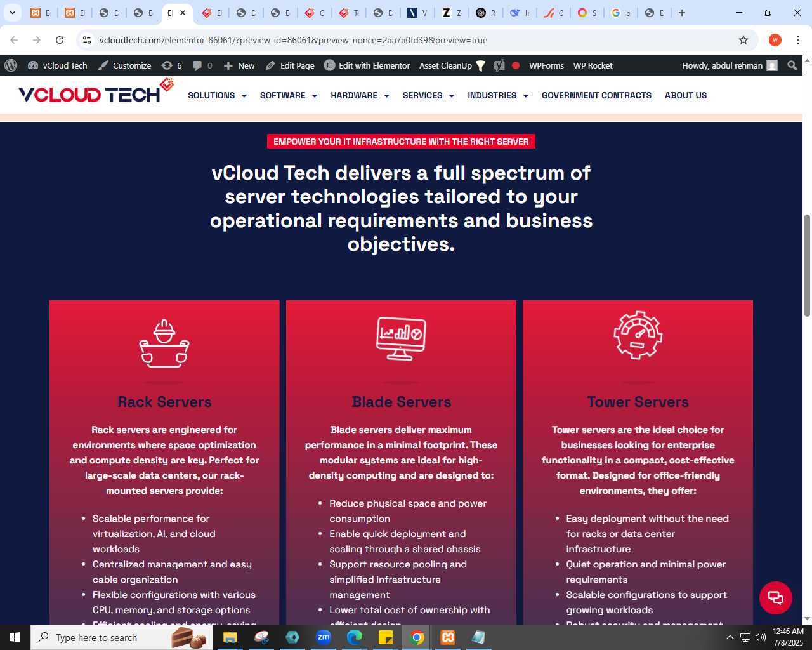Open Howdy, abdul rehman account menu
The width and height of the screenshot is (812, 650).
click(x=730, y=65)
